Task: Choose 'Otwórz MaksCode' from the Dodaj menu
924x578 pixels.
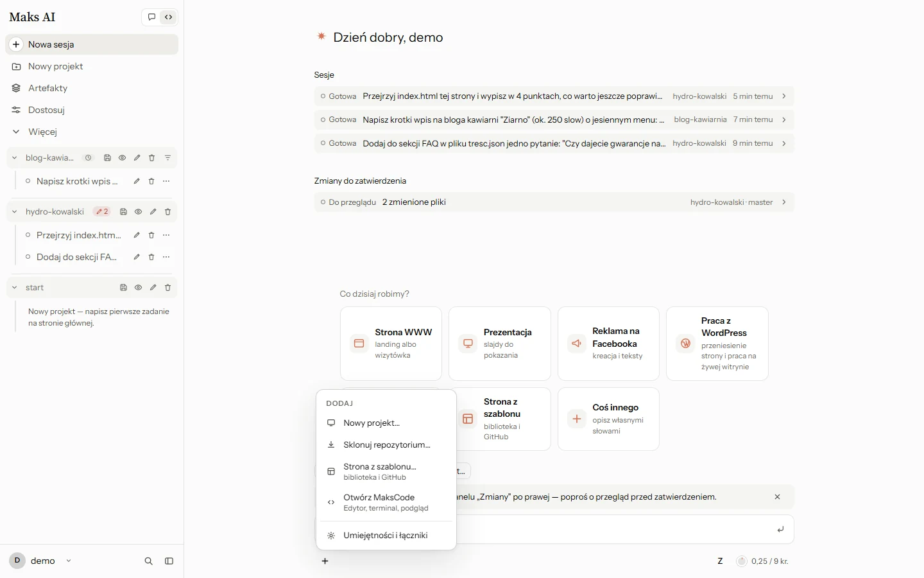Action: tap(386, 503)
